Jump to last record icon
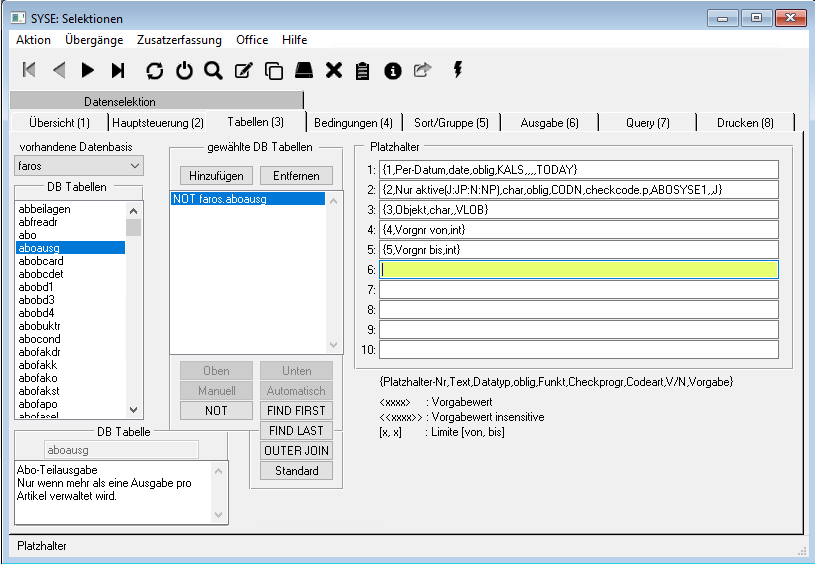The height and width of the screenshot is (564, 815). (118, 70)
